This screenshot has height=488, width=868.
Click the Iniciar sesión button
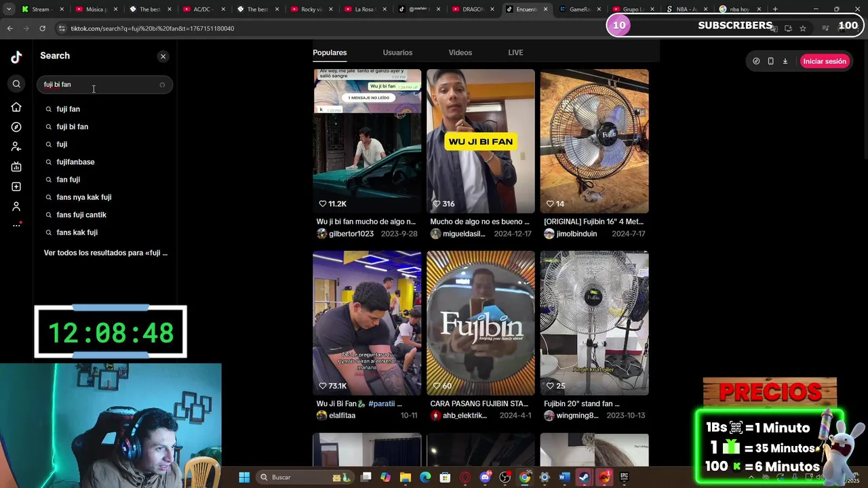[824, 61]
